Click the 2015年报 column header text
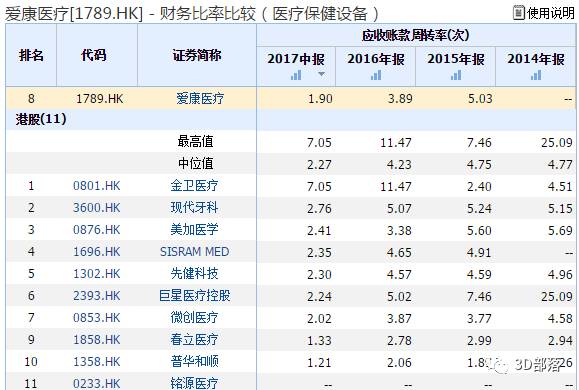579x390 pixels. click(456, 59)
